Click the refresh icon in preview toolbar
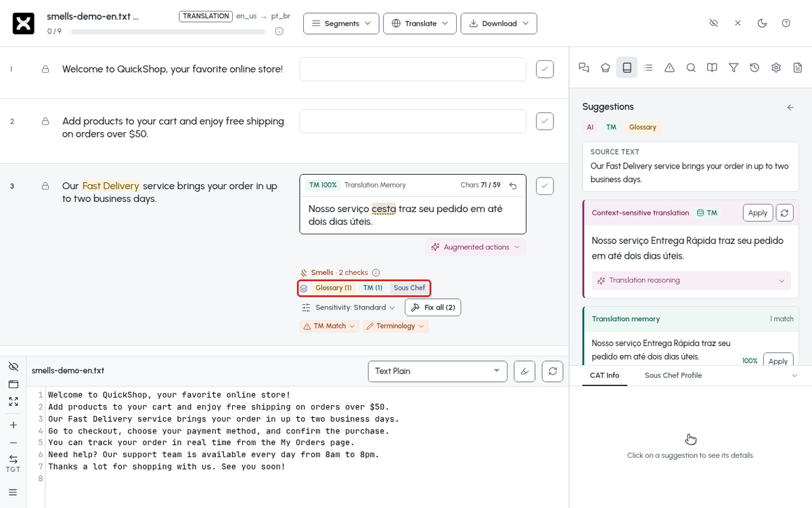 click(553, 371)
